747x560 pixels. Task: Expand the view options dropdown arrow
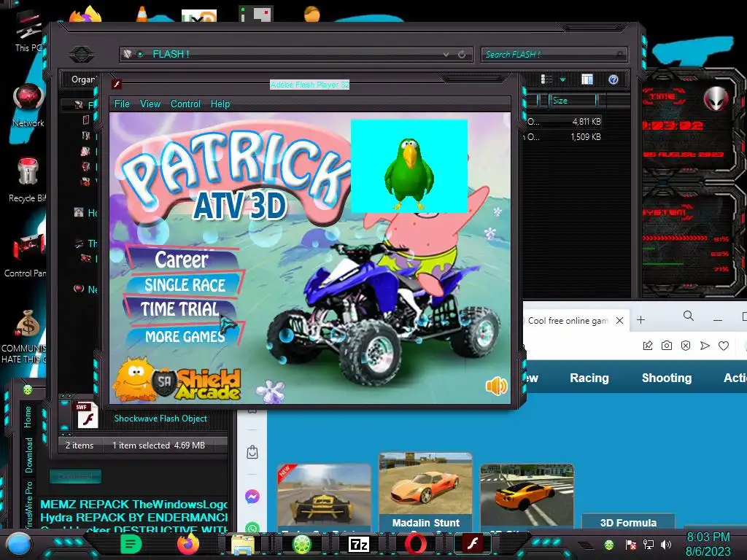562,79
